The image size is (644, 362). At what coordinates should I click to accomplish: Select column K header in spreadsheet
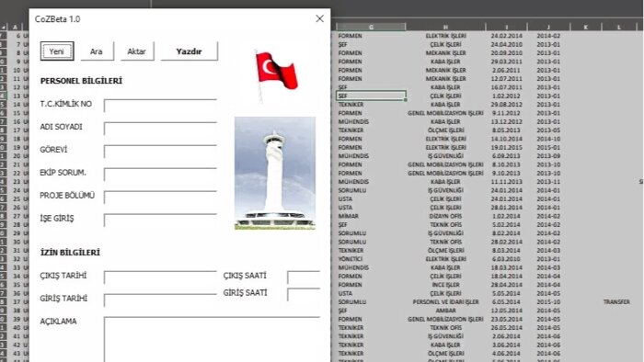pyautogui.click(x=586, y=27)
